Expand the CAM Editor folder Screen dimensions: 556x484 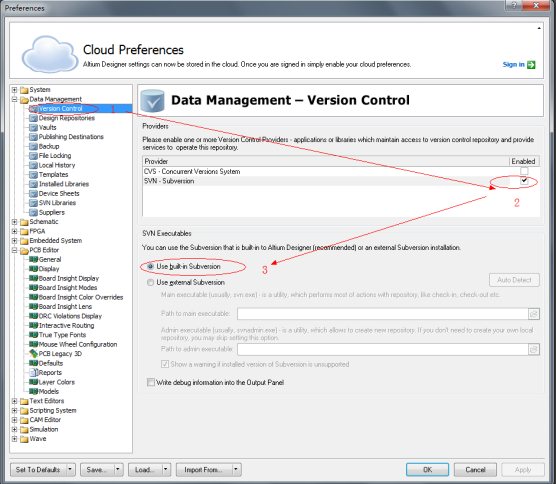[x=15, y=420]
